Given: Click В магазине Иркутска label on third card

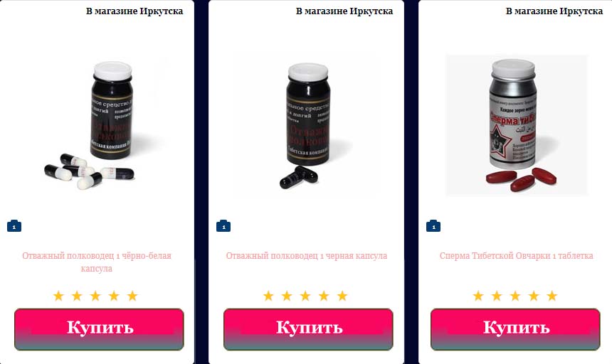Looking at the screenshot, I should (554, 11).
